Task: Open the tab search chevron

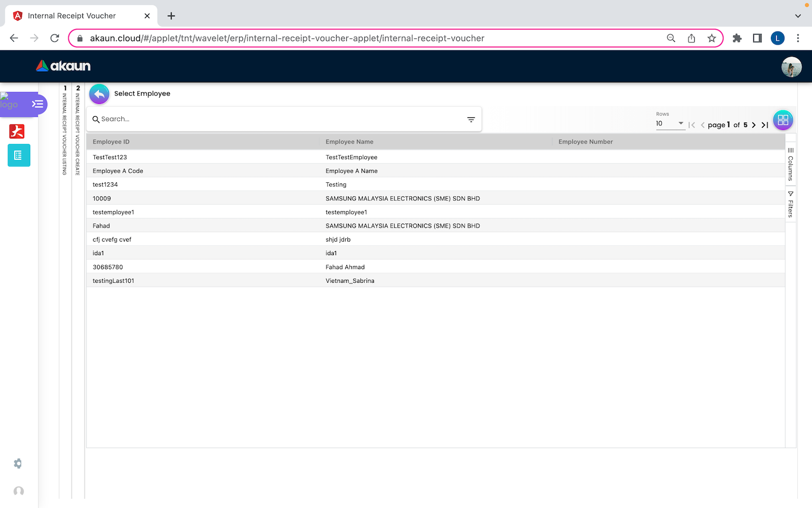Action: point(798,16)
